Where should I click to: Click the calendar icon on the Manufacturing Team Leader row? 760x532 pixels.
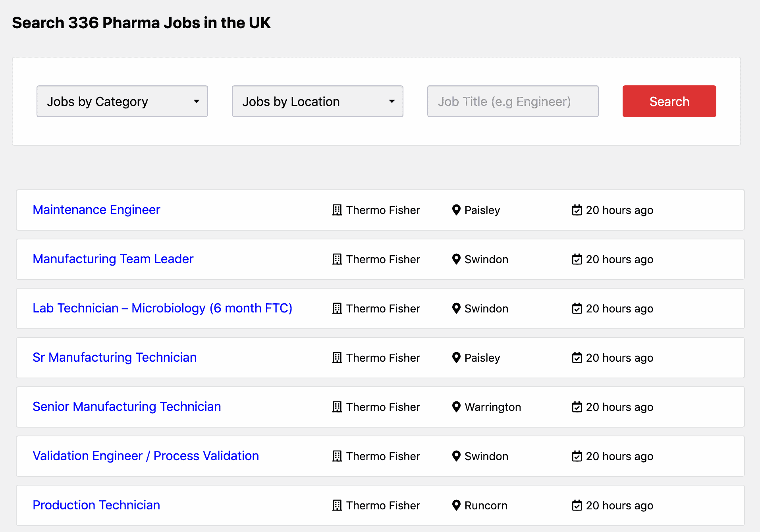coord(577,259)
